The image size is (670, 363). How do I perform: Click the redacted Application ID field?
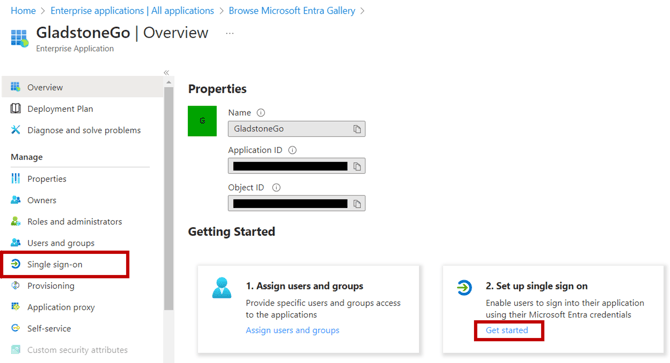(x=297, y=166)
